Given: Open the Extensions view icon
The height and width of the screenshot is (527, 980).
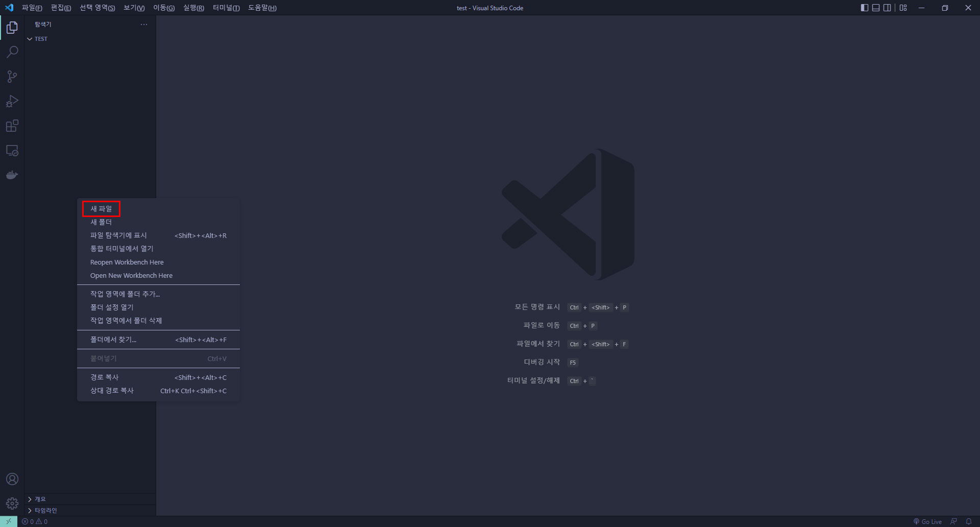Looking at the screenshot, I should click(12, 126).
